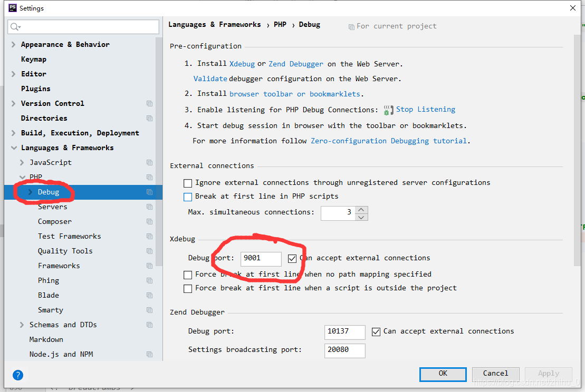Select Composer under PHP
Image resolution: width=585 pixels, height=392 pixels.
click(x=54, y=222)
